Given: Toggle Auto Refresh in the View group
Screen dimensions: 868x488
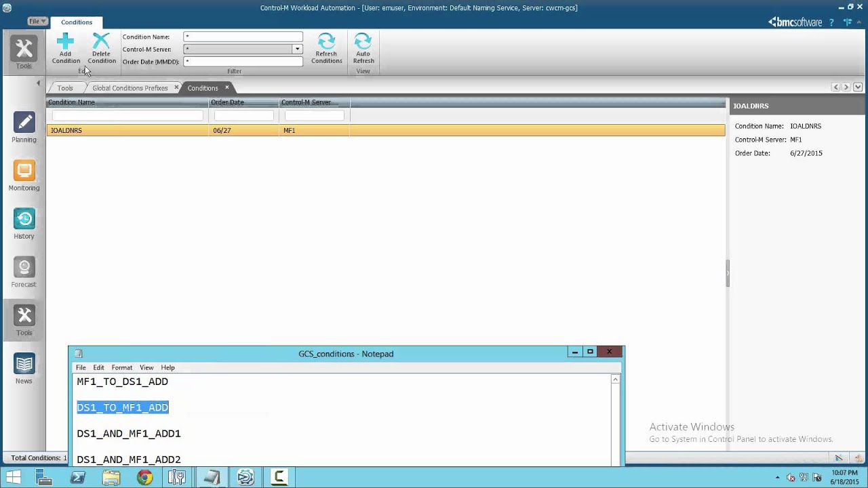Looking at the screenshot, I should click(x=363, y=49).
